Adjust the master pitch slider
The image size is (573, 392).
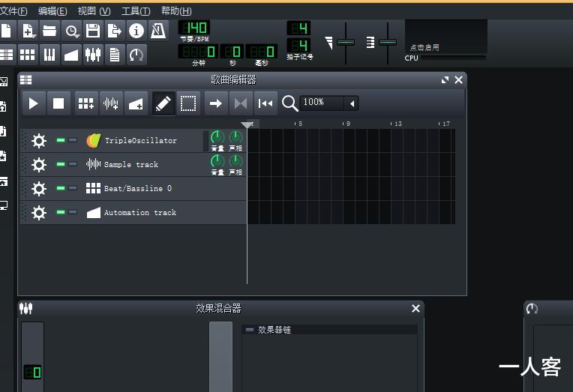[x=388, y=43]
